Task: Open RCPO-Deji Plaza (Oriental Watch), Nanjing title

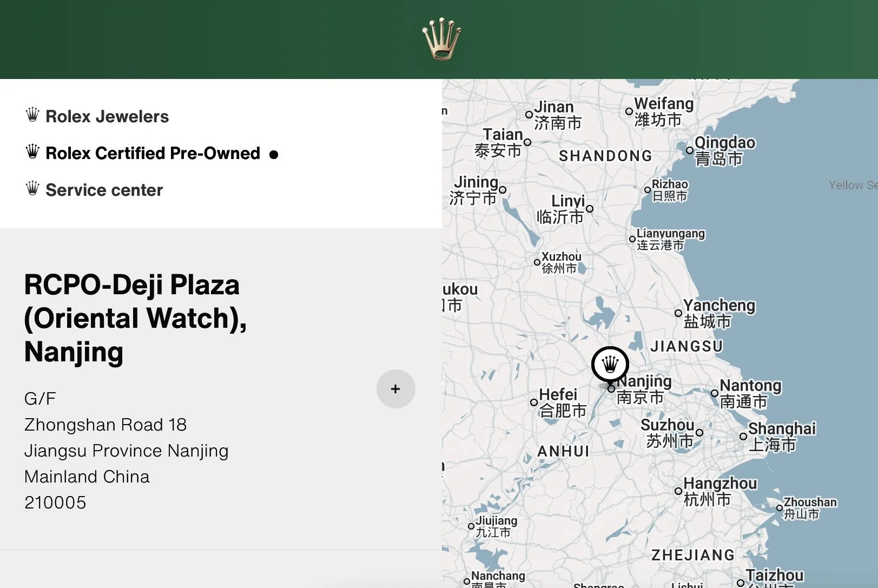Action: coord(135,318)
